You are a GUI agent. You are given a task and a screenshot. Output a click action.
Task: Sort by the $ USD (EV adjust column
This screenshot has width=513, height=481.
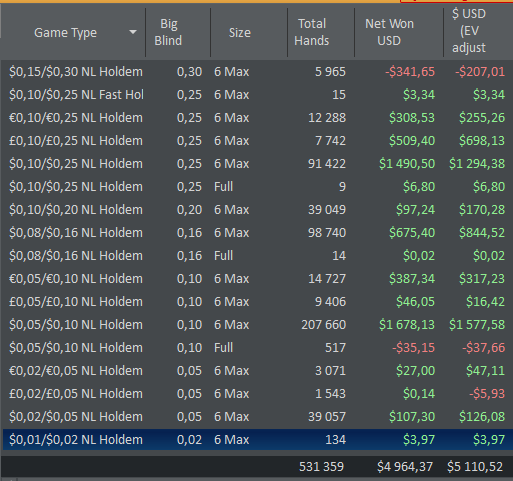(469, 31)
